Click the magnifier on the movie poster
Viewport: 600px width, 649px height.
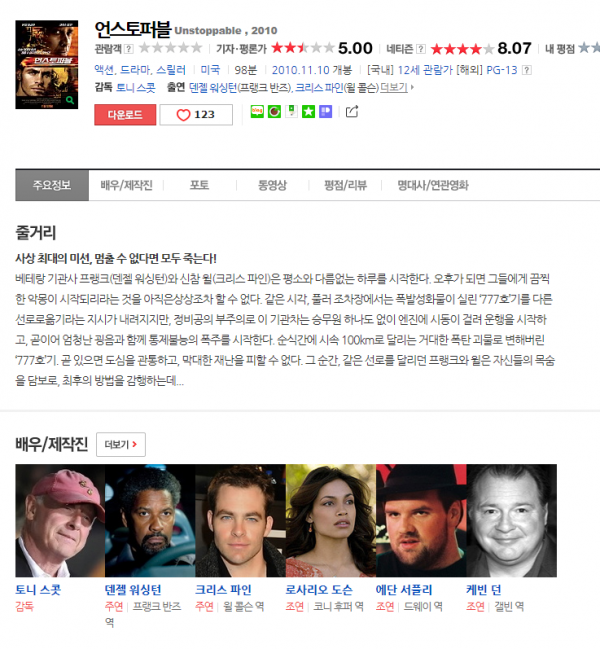pos(70,100)
